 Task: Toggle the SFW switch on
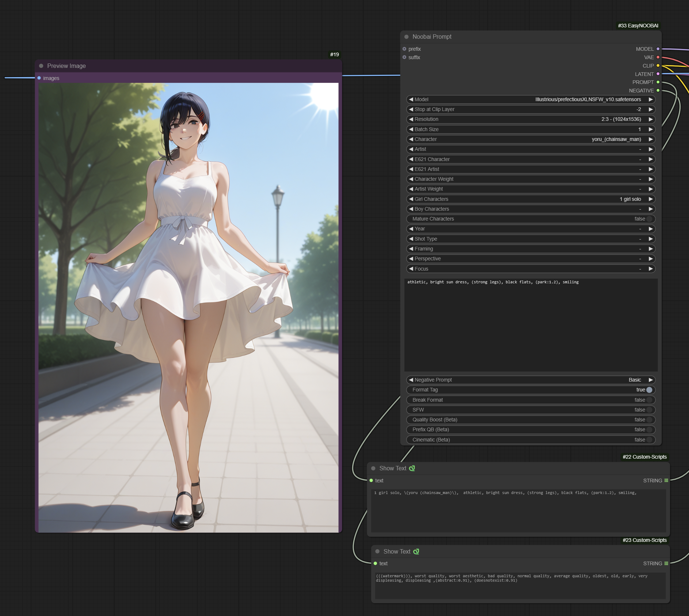(649, 410)
